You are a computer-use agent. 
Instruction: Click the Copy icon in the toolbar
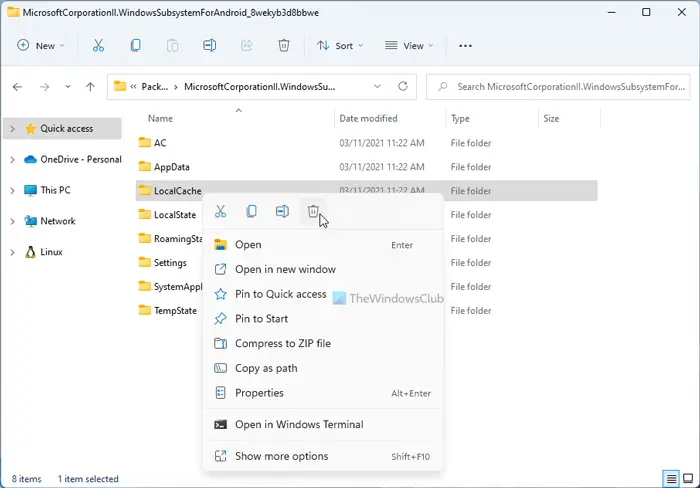(135, 46)
